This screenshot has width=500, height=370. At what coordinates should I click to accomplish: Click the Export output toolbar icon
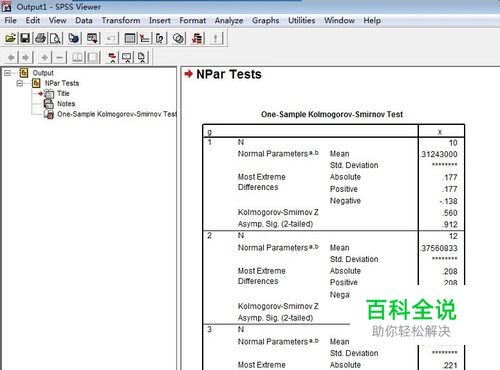pyautogui.click(x=74, y=38)
